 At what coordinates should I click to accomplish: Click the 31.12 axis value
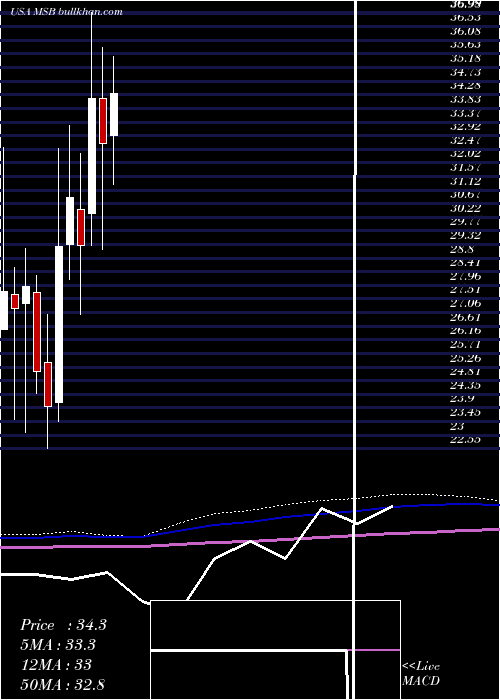pos(466,181)
